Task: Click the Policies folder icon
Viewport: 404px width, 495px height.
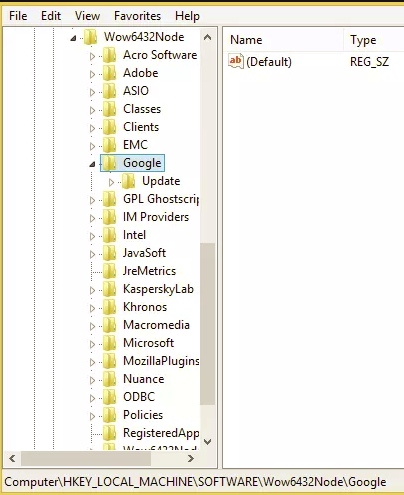Action: [109, 415]
